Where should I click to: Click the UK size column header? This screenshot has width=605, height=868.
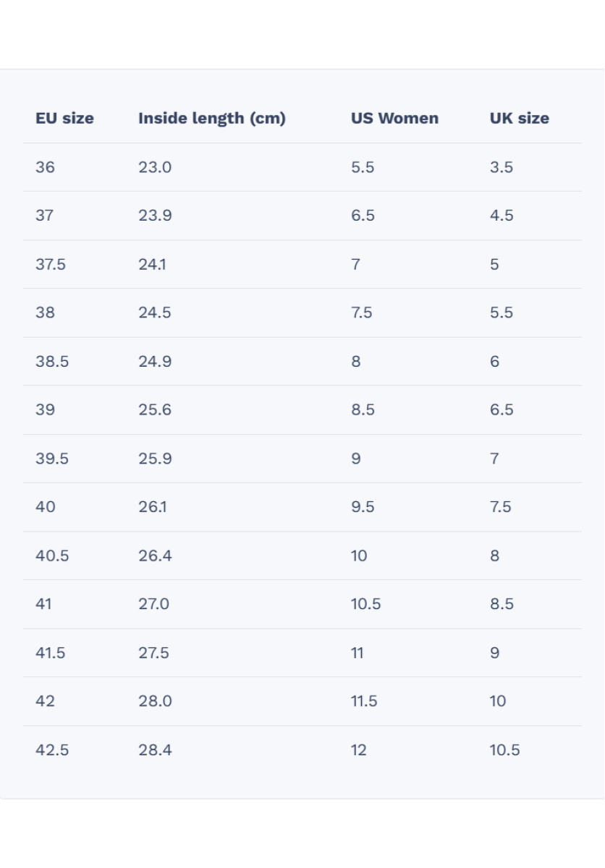519,119
